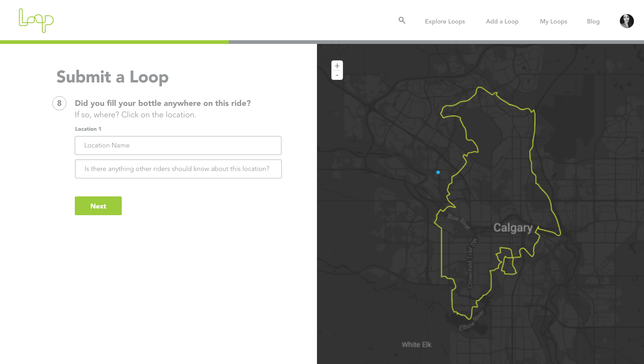Go to Add a Loop
The height and width of the screenshot is (364, 644).
(x=502, y=21)
